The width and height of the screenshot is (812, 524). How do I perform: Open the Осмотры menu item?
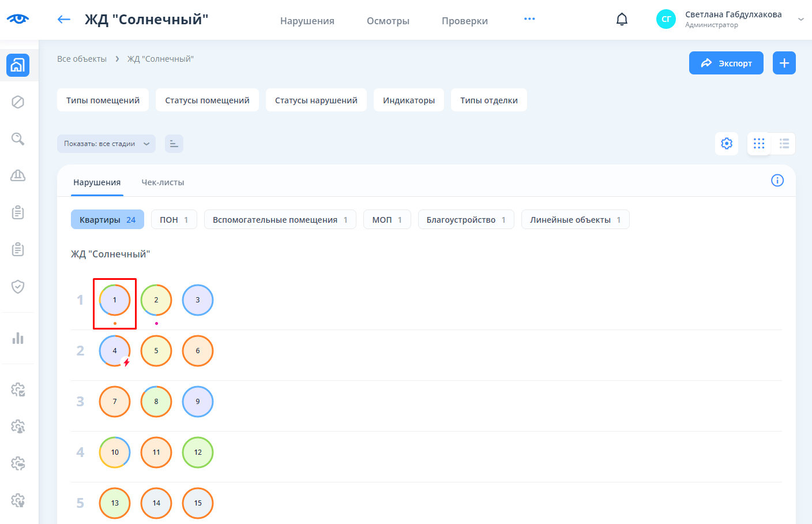point(388,21)
